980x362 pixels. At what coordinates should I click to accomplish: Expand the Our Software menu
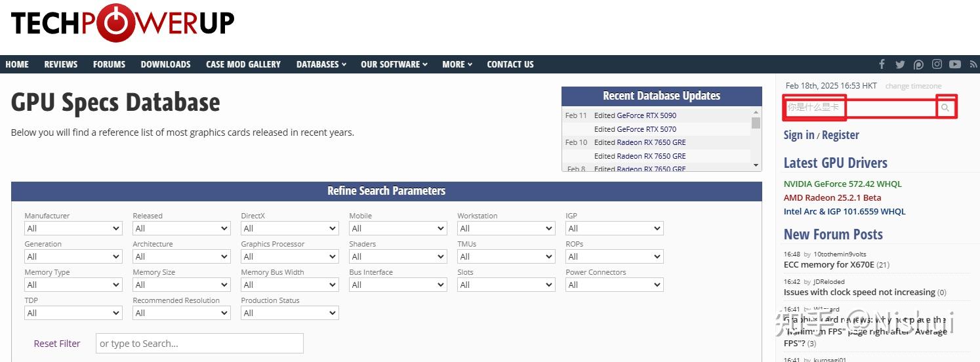click(x=394, y=64)
